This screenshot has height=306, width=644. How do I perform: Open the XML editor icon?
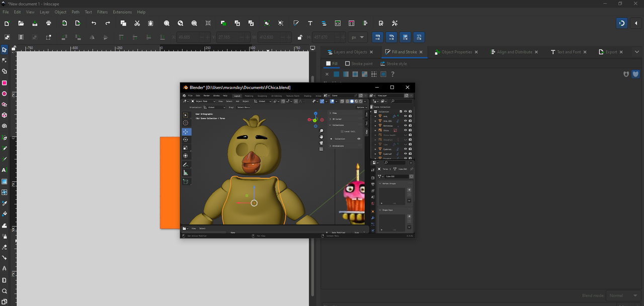[338, 23]
